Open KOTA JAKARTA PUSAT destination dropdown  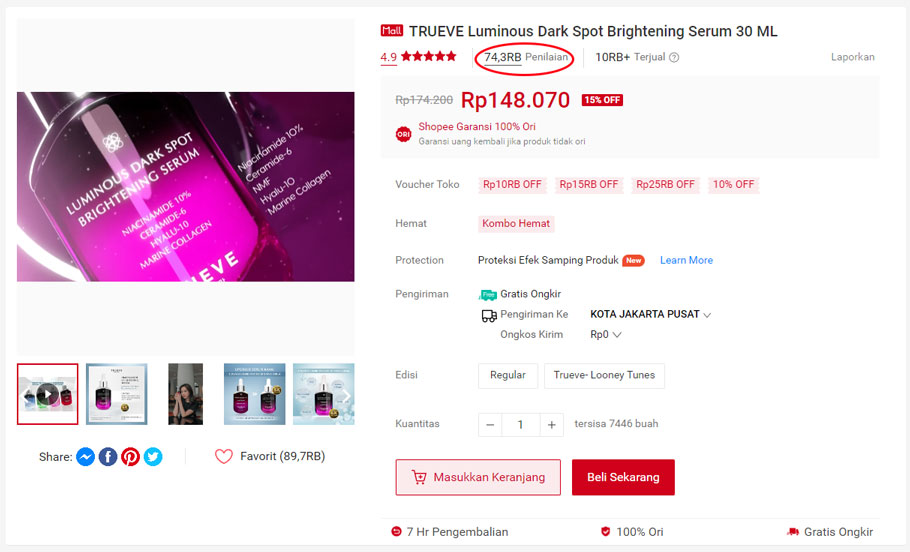click(650, 315)
